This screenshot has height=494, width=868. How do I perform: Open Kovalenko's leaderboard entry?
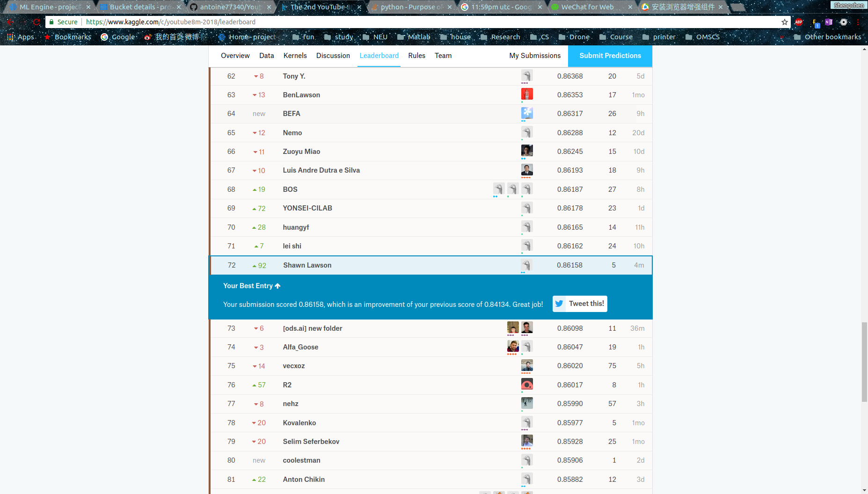click(299, 423)
